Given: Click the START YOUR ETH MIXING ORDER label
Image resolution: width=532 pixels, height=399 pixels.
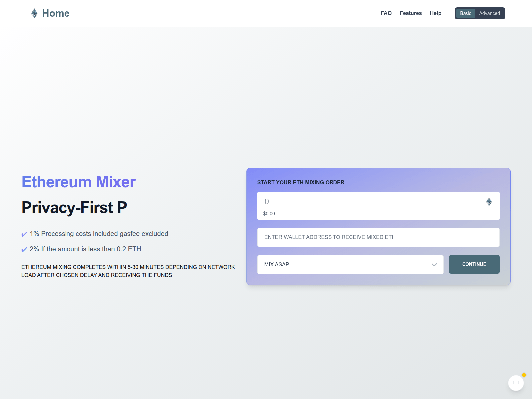Looking at the screenshot, I should point(301,182).
